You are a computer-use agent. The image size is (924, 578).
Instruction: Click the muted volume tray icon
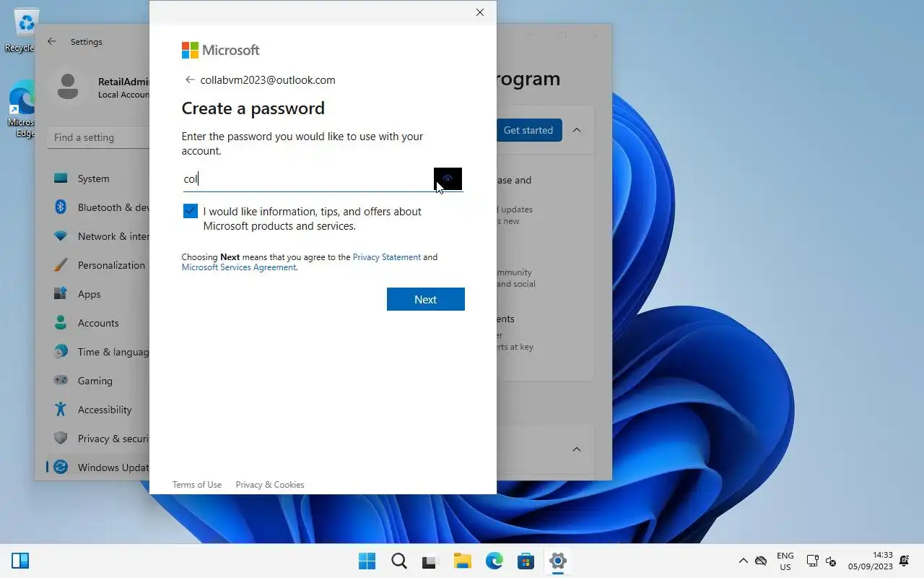tap(831, 561)
